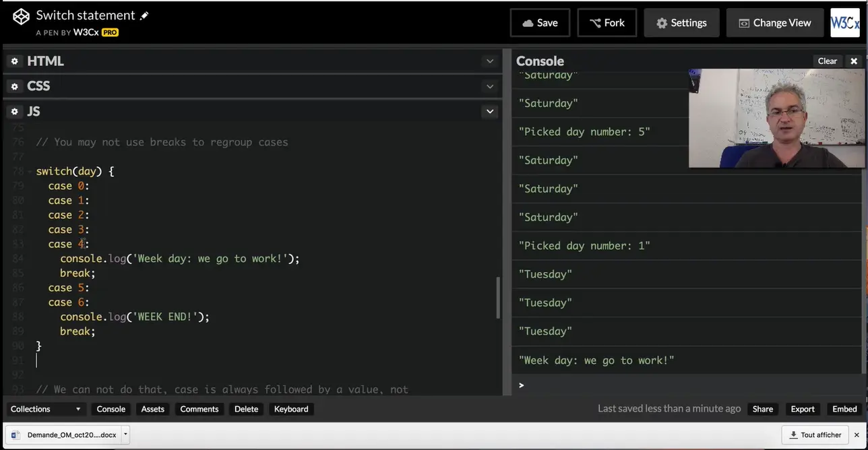
Task: Open the Comments panel
Action: point(199,409)
